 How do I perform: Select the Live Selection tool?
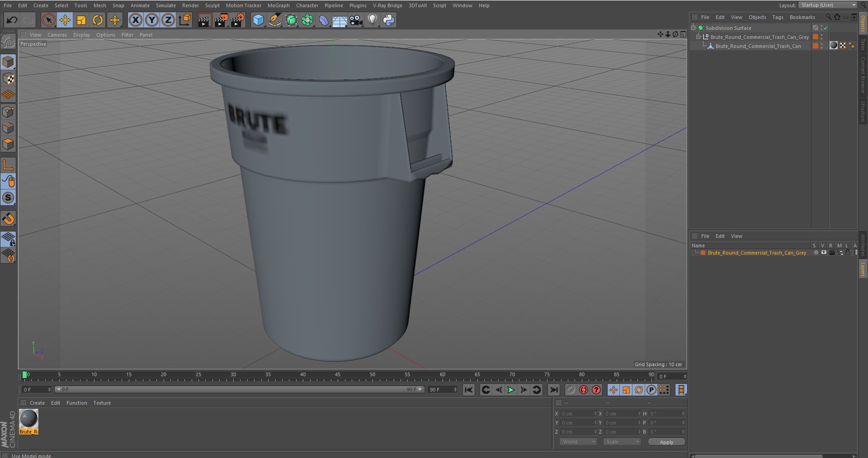(48, 20)
